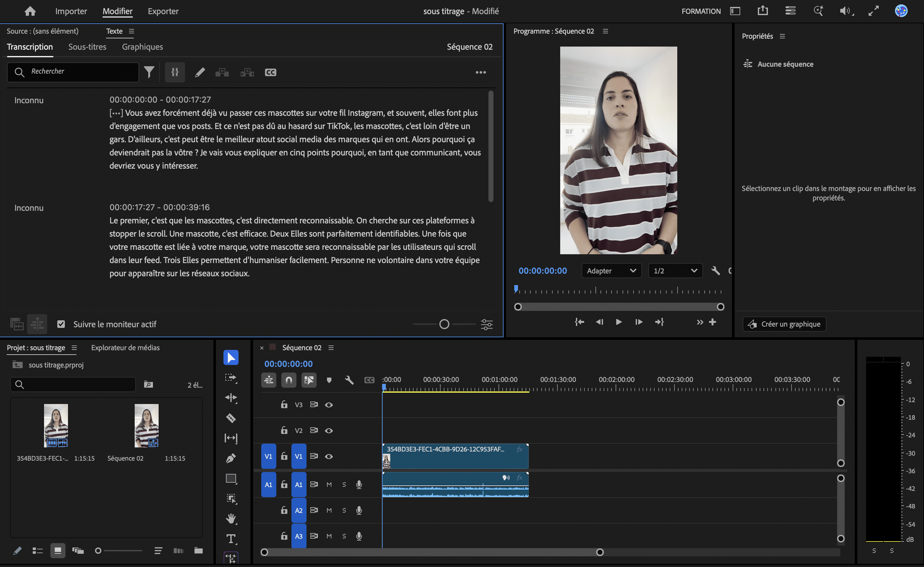Adjust the transcription text size slider
Image resolution: width=924 pixels, height=567 pixels.
(444, 324)
